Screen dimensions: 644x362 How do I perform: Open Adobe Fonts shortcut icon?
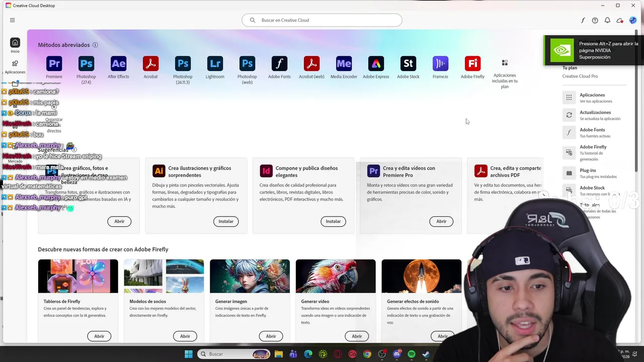279,64
